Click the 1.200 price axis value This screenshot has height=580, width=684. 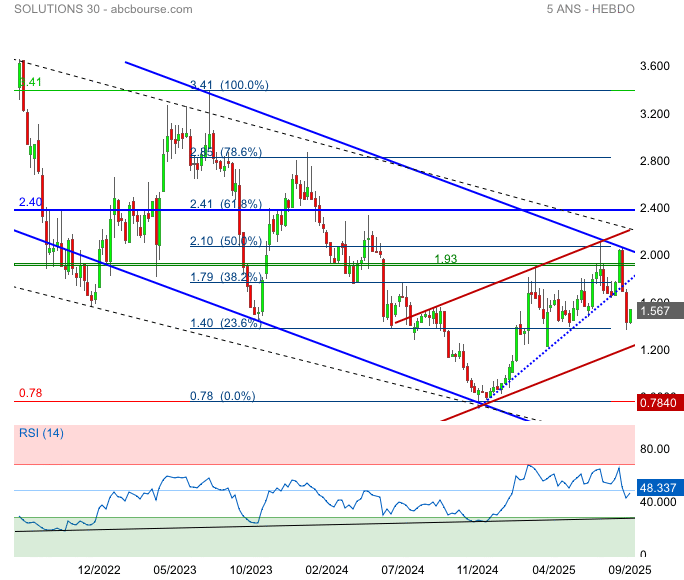point(654,350)
